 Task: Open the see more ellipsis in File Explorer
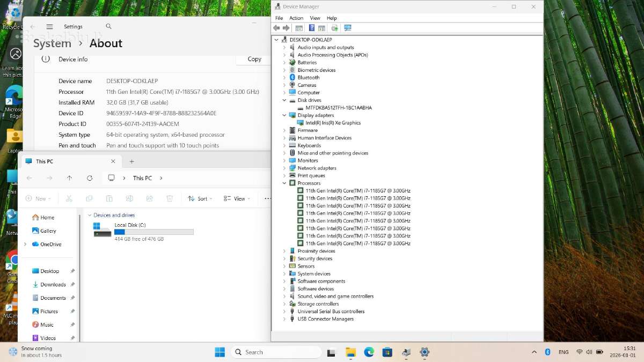(x=267, y=198)
